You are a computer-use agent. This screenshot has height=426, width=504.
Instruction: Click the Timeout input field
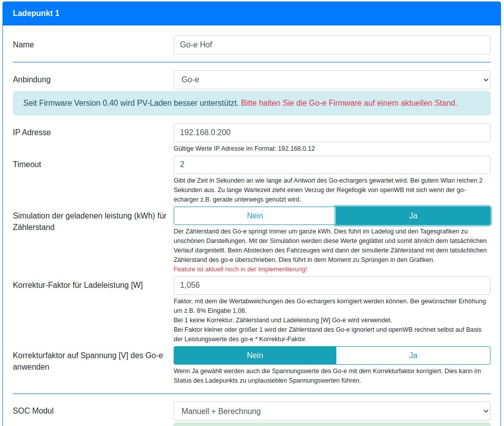pyautogui.click(x=332, y=165)
